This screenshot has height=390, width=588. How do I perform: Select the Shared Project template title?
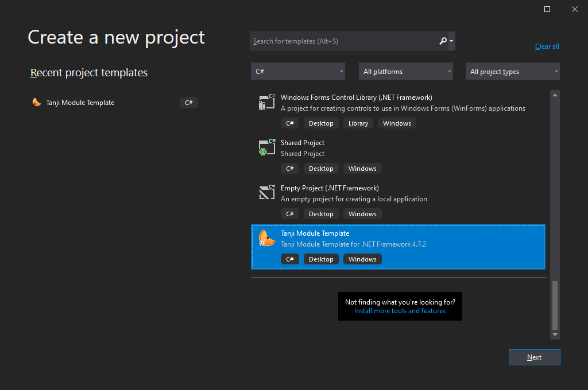[302, 143]
